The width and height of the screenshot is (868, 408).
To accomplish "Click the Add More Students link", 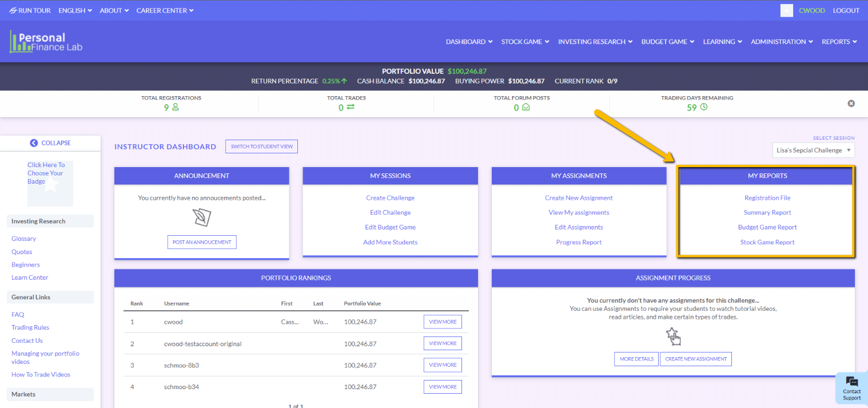I will pos(391,243).
